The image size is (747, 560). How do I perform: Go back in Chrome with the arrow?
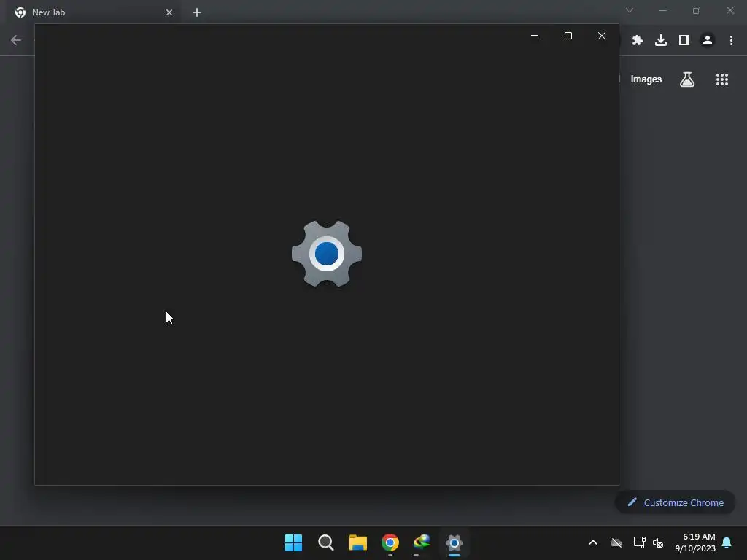pyautogui.click(x=16, y=41)
